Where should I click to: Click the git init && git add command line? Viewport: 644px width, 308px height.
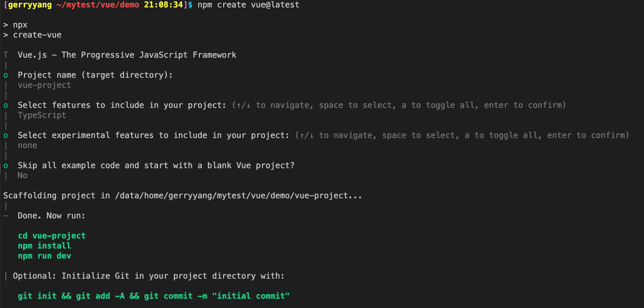pos(154,296)
